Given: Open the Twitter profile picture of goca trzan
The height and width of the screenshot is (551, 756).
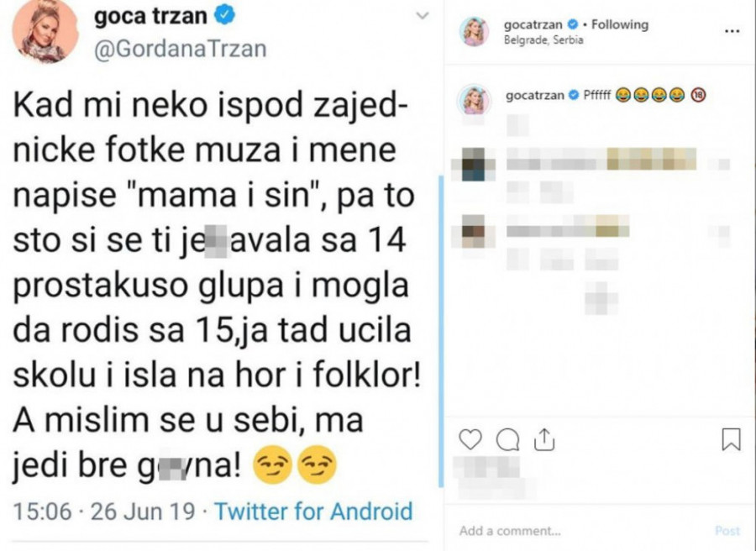Looking at the screenshot, I should coord(45,30).
